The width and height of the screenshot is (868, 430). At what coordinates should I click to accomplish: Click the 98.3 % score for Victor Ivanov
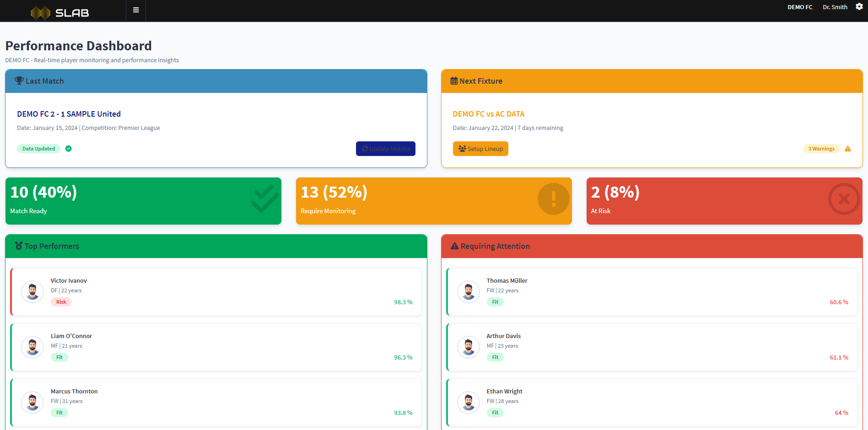[x=403, y=302]
